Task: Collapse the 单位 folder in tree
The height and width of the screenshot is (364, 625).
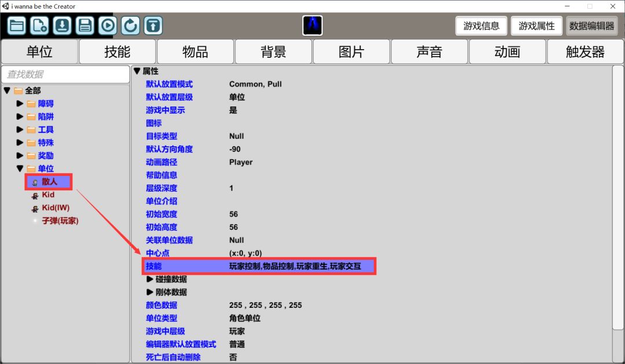Action: 20,168
